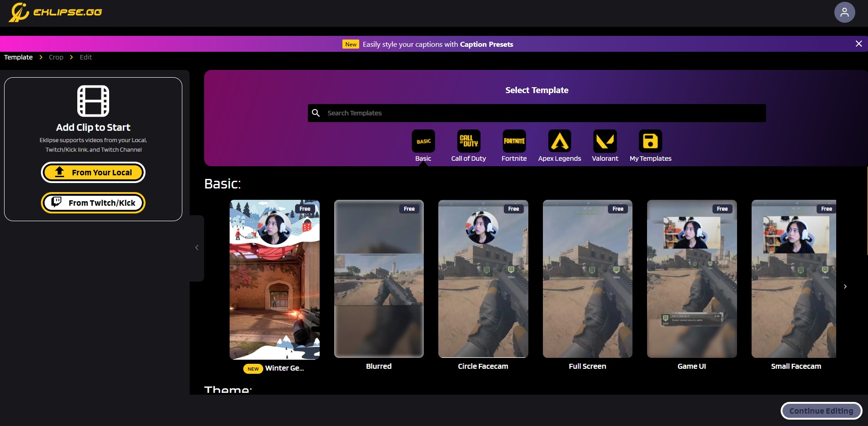The height and width of the screenshot is (426, 868).
Task: Click the "Add Clip to Start" heading
Action: [93, 128]
